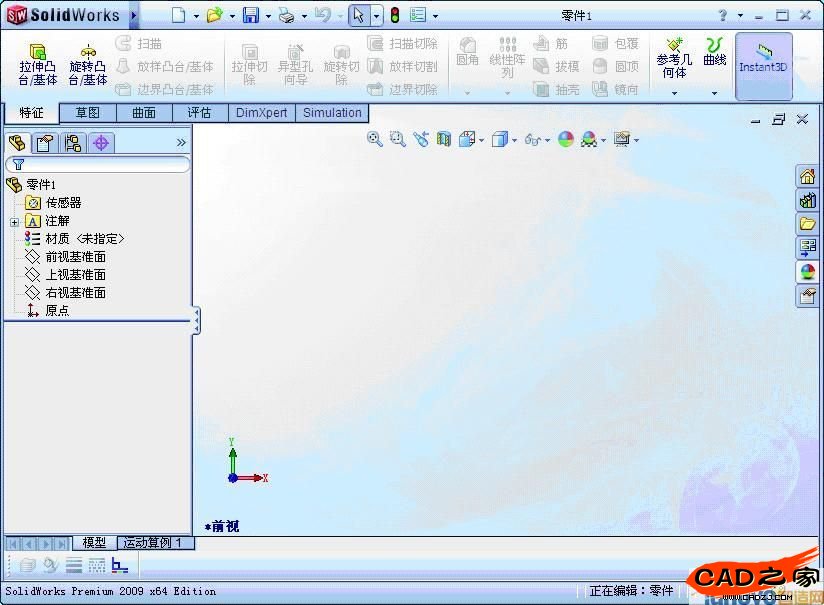
Task: Toggle the Instant3D button
Action: coord(763,64)
